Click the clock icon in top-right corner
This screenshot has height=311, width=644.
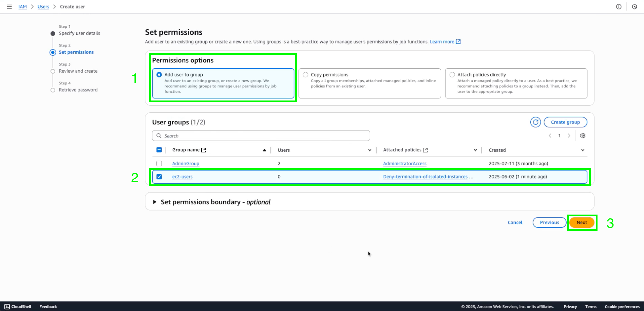click(634, 6)
